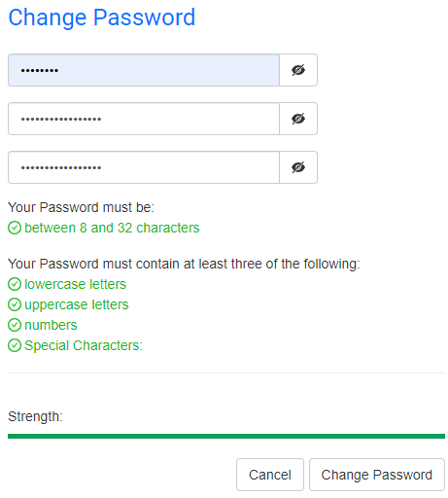Click into the new password field
The image size is (448, 498).
pos(144,119)
